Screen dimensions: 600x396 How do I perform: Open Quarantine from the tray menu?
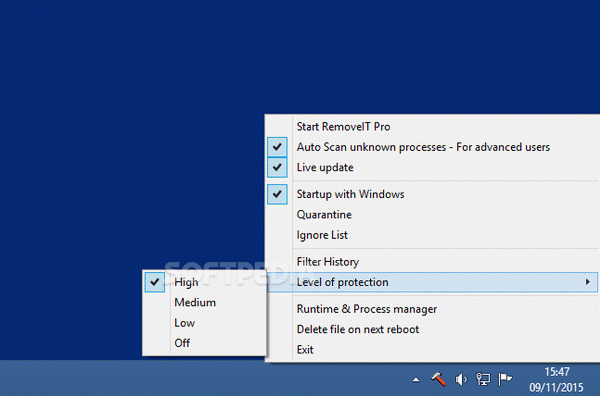[432, 214]
